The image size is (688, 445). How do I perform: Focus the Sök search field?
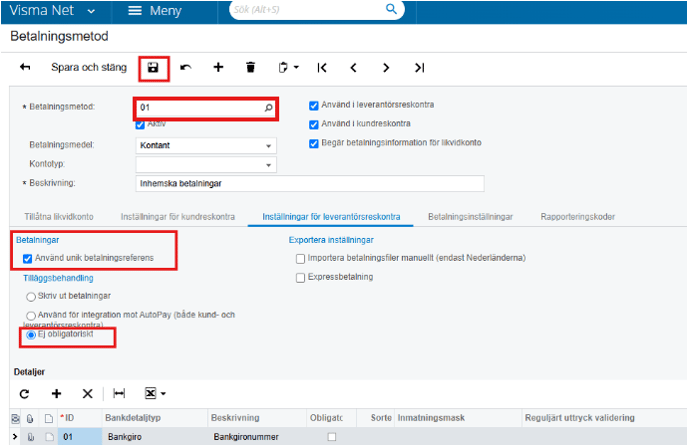click(307, 9)
